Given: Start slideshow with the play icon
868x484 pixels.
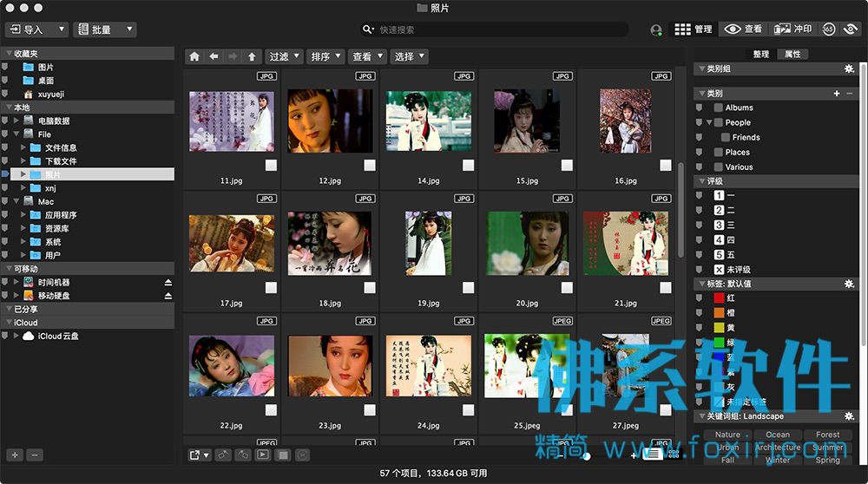Looking at the screenshot, I should pyautogui.click(x=263, y=455).
